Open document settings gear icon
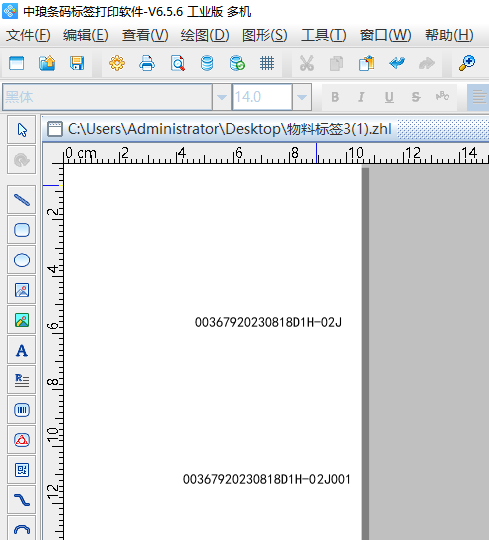Screen dimensions: 489x540 (117, 63)
